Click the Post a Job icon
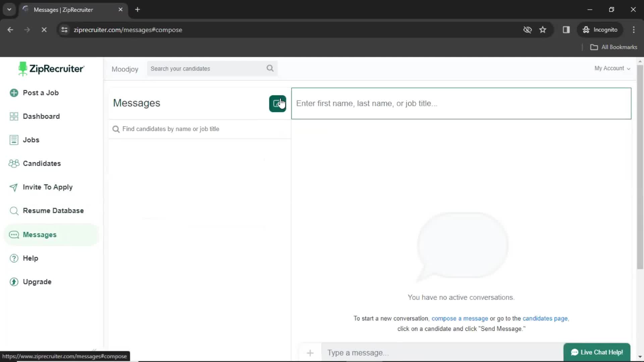644x362 pixels. (x=14, y=93)
